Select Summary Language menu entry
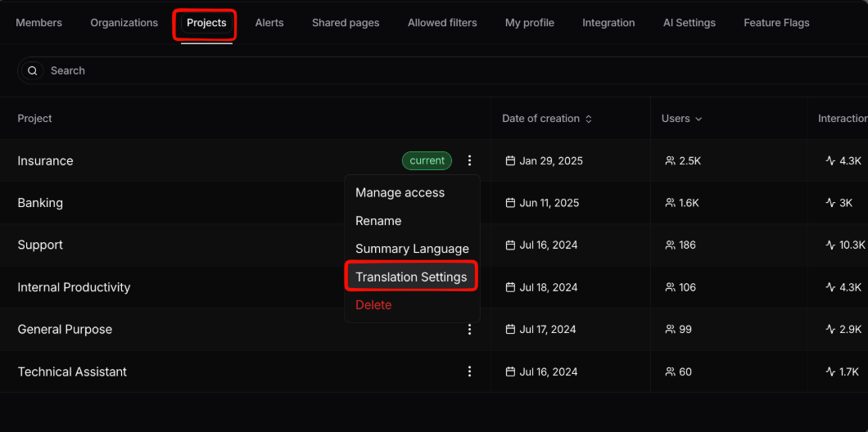The width and height of the screenshot is (868, 432). (x=412, y=249)
